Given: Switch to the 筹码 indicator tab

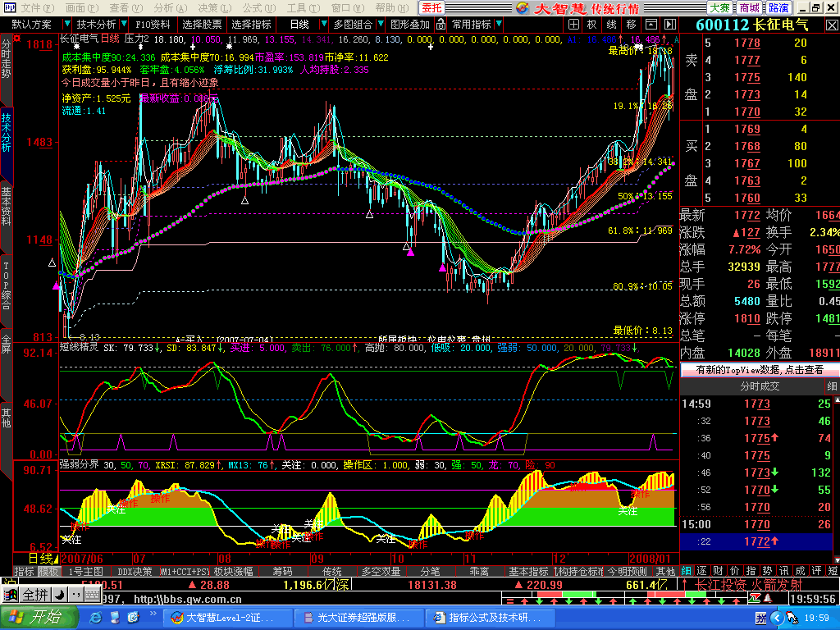Looking at the screenshot, I should pyautogui.click(x=282, y=571).
